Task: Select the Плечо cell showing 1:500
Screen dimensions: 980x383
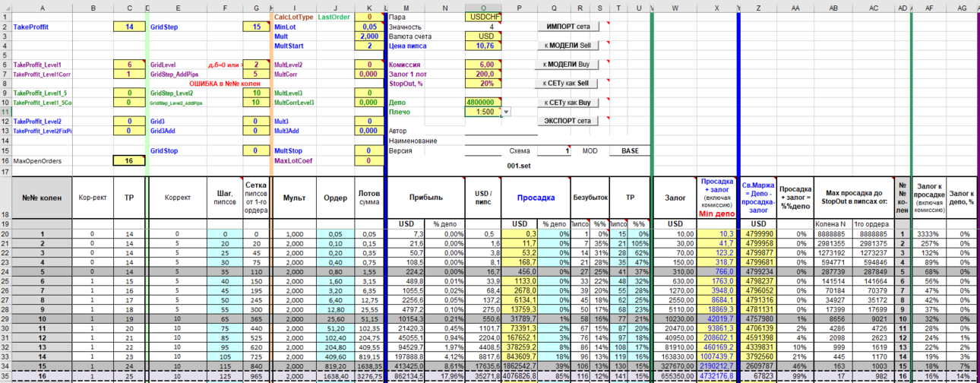Action: point(483,112)
